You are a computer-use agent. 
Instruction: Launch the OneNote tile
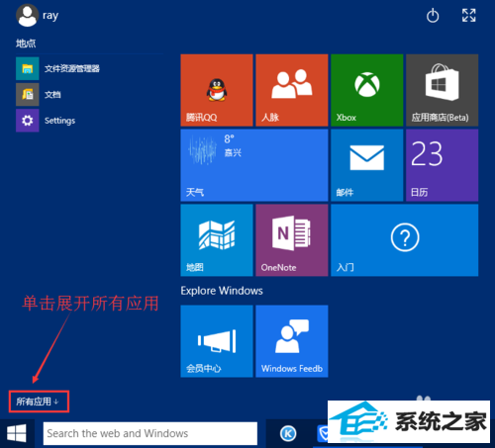tap(292, 240)
